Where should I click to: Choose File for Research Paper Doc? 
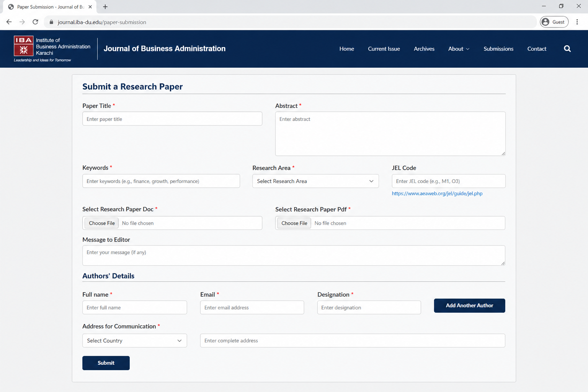click(102, 223)
